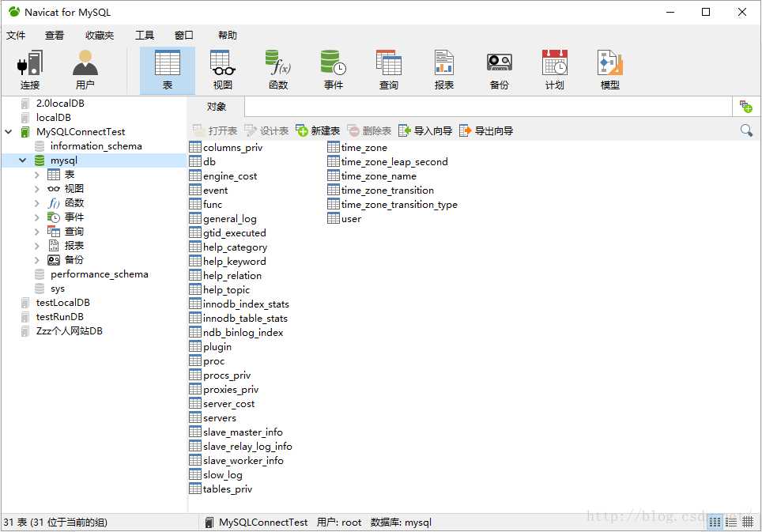The height and width of the screenshot is (532, 762).
Task: Switch to icon grid view in status bar
Action: [x=715, y=523]
